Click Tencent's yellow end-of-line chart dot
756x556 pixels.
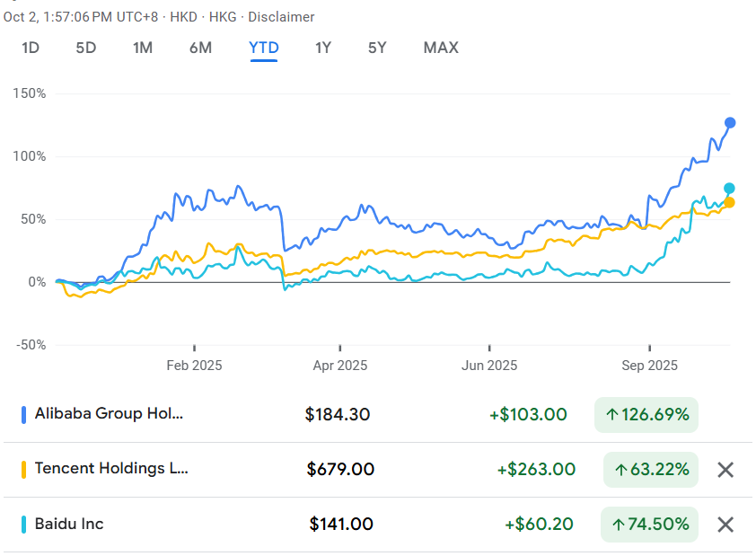coord(730,203)
